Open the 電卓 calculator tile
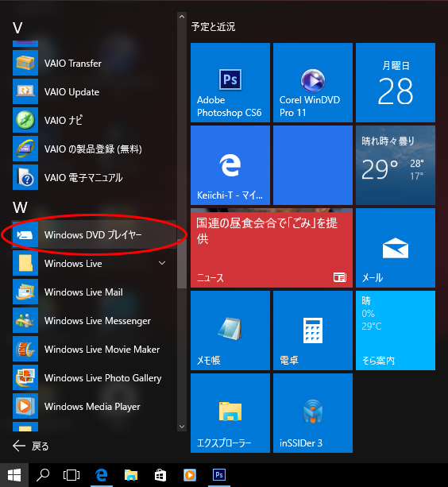The width and height of the screenshot is (448, 487). (313, 330)
